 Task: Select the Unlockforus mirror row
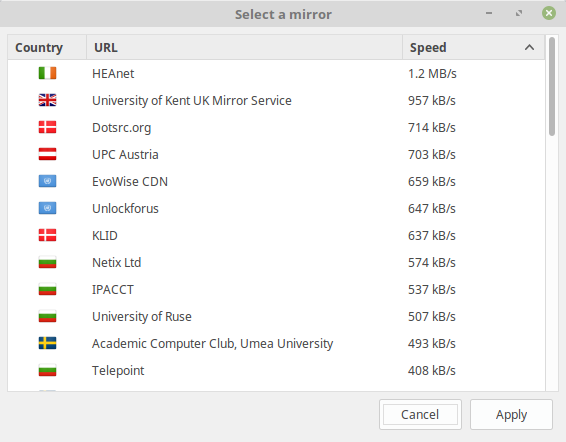tap(276, 208)
